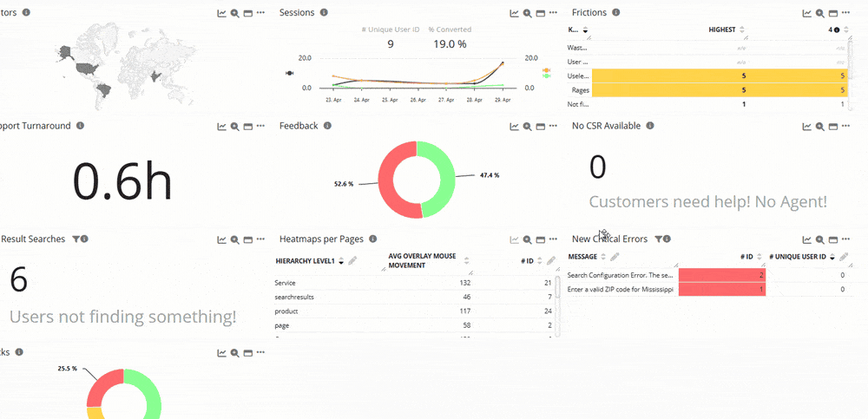Maximize the Heatmaps per Pages widget
868x419 pixels.
click(541, 239)
